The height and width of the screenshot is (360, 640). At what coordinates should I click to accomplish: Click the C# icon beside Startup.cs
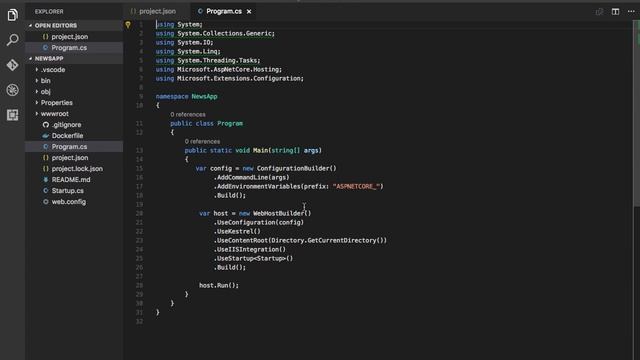pos(46,191)
